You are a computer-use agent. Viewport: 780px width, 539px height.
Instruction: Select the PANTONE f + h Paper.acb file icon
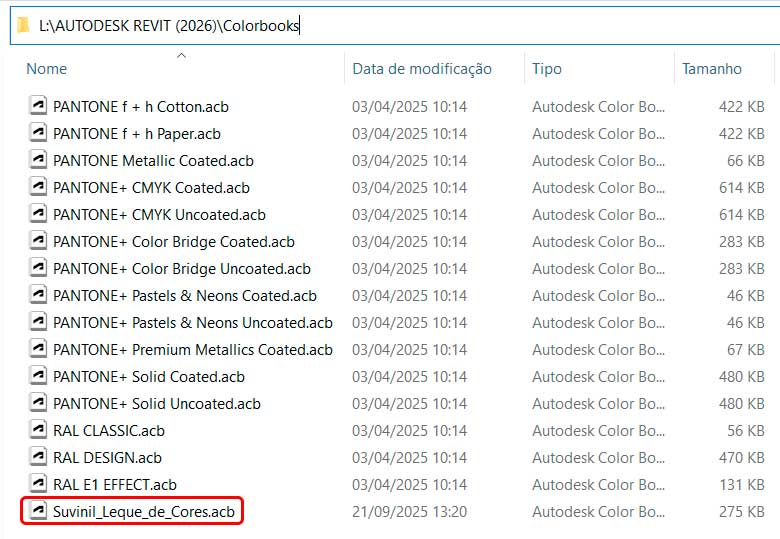click(x=38, y=133)
